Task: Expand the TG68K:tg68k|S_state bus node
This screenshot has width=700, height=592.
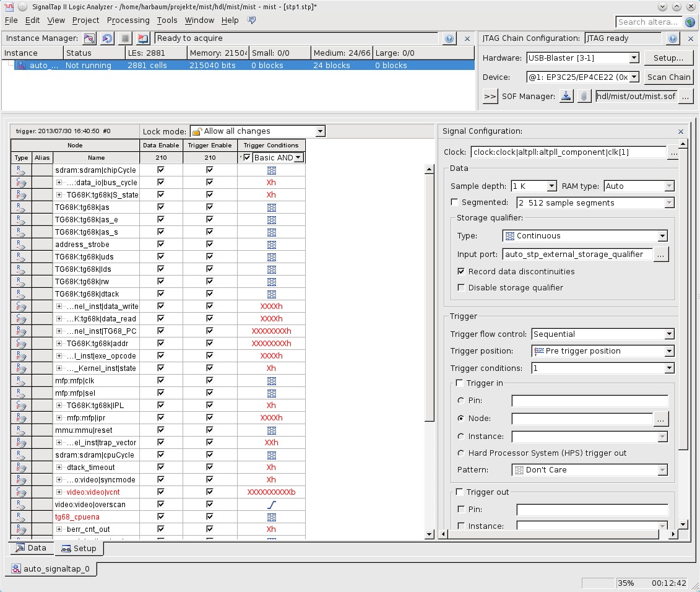Action: (59, 195)
